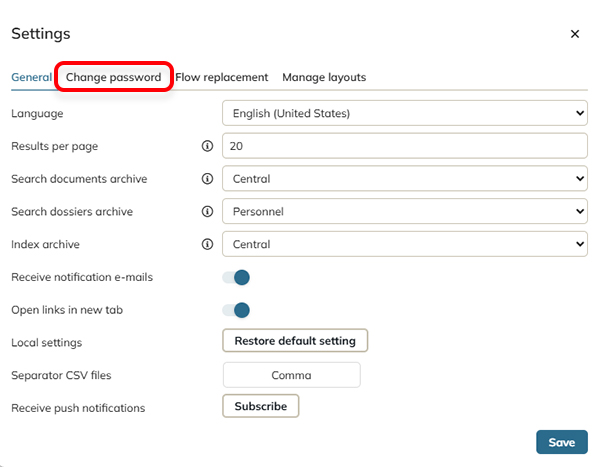Click the Open links in new tab label
This screenshot has width=600, height=467.
67,310
